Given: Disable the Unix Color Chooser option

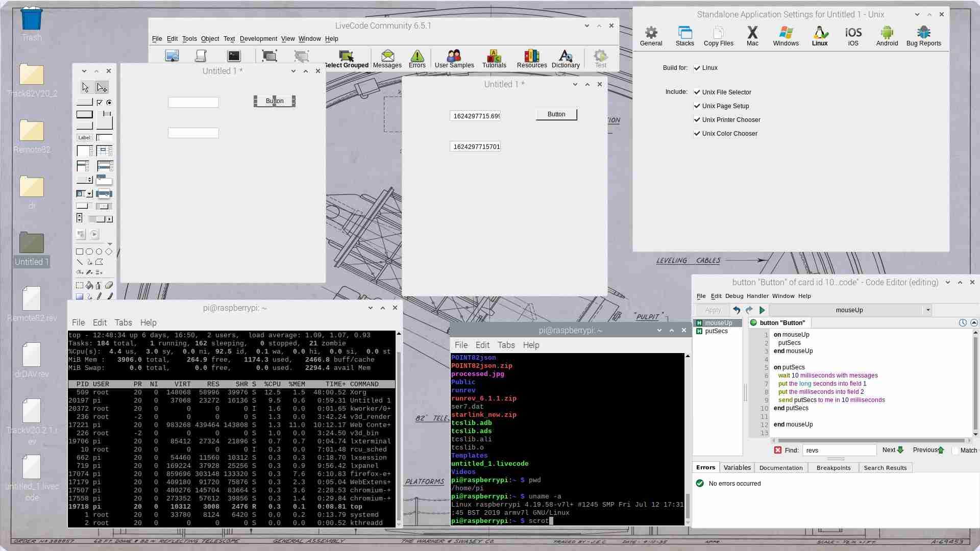Looking at the screenshot, I should (x=697, y=134).
